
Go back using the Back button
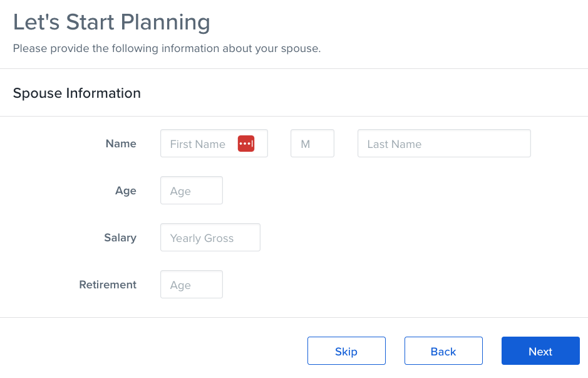point(443,350)
